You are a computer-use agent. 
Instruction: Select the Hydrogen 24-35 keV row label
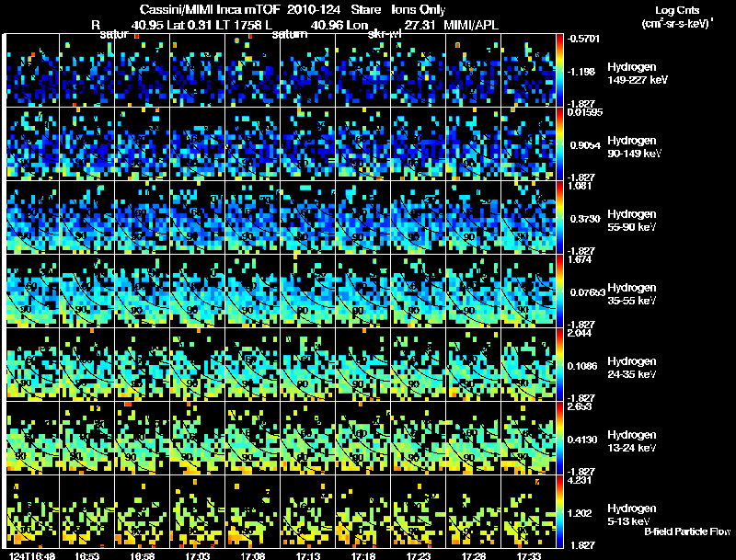(632, 368)
